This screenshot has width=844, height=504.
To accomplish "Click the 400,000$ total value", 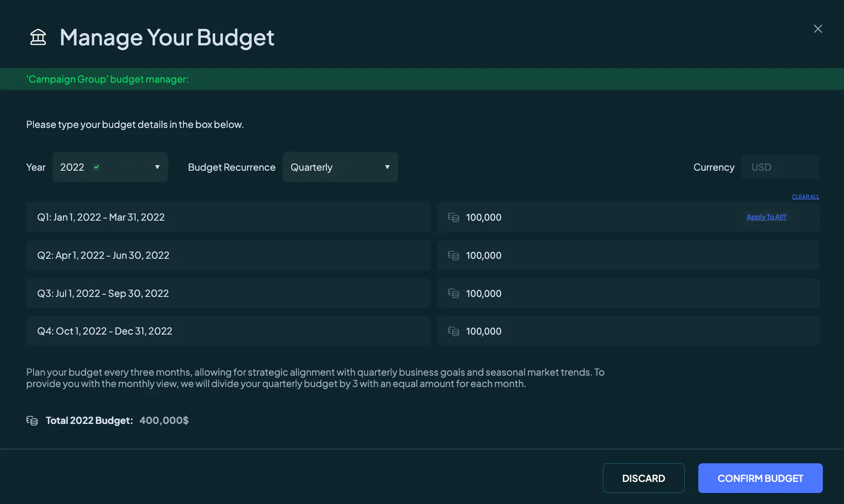I will click(x=164, y=420).
